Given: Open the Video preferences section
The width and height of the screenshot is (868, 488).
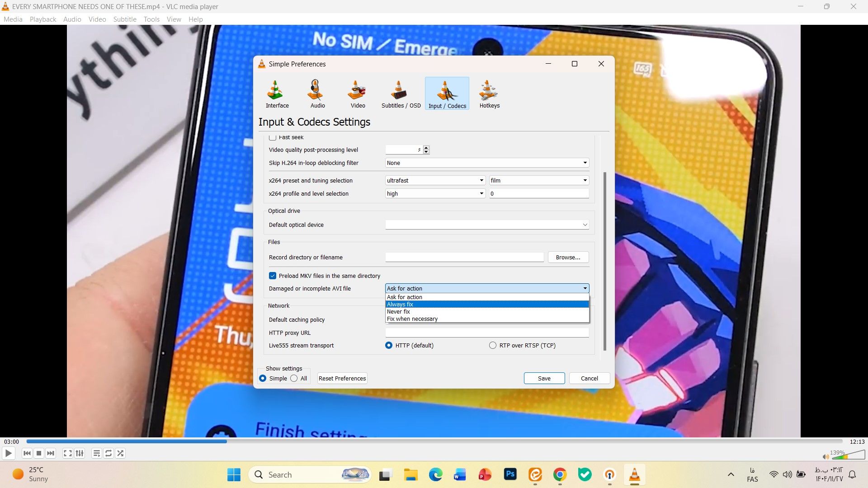Looking at the screenshot, I should (357, 94).
